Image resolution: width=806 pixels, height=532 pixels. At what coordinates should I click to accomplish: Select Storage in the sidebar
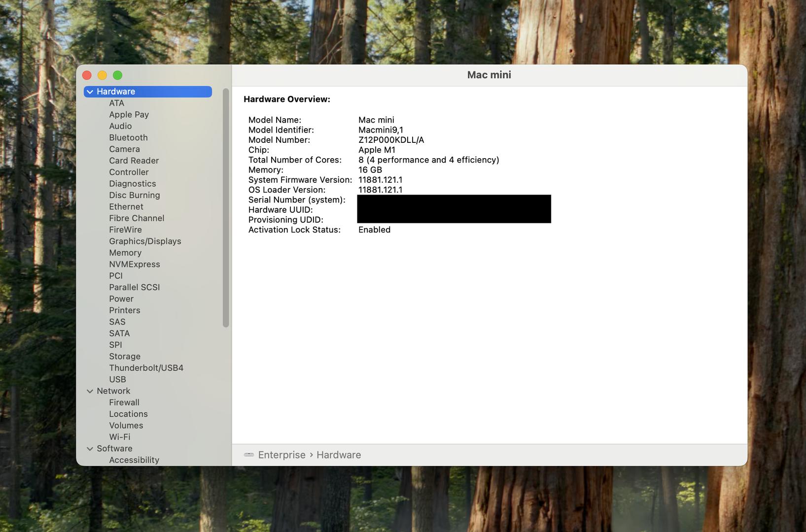[x=124, y=357]
